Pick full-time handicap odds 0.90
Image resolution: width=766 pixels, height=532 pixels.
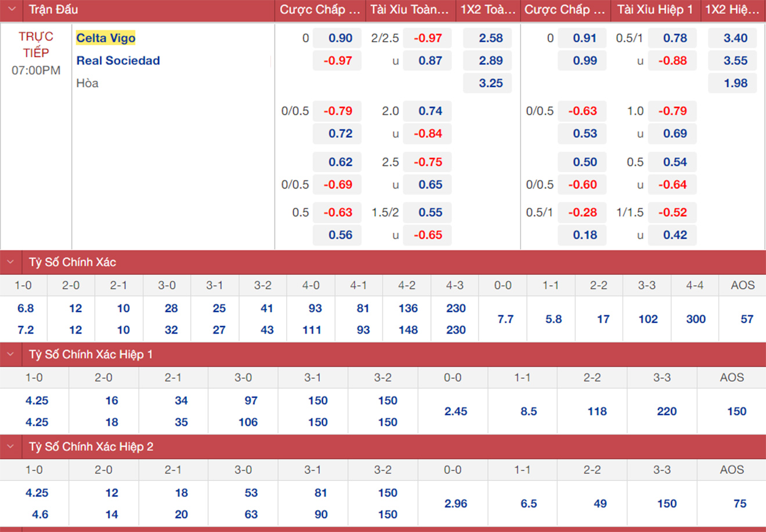click(x=340, y=38)
